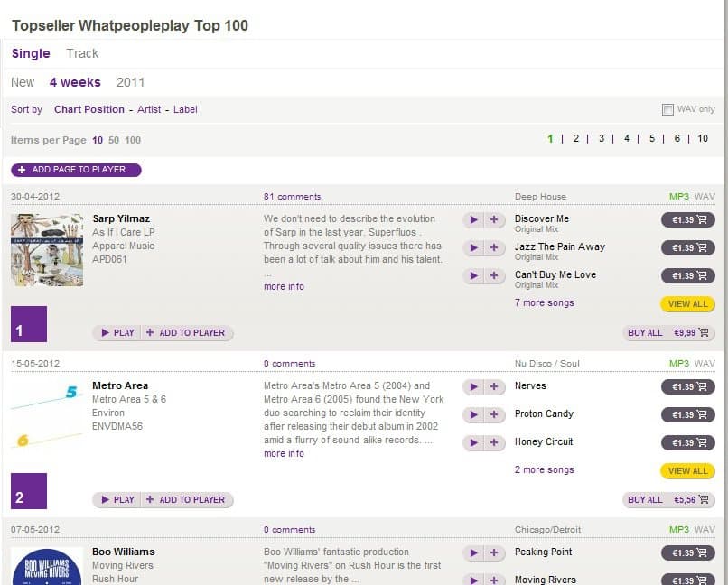Add Nerves track to player

(494, 387)
